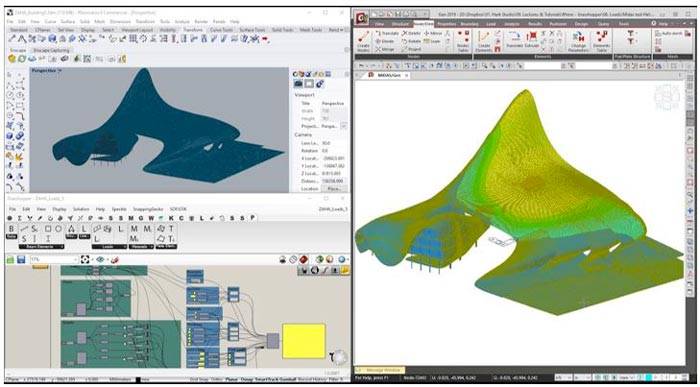Screen dimensions: 700x387
Task: Click the yellow panel component on canvas
Action: (x=304, y=341)
